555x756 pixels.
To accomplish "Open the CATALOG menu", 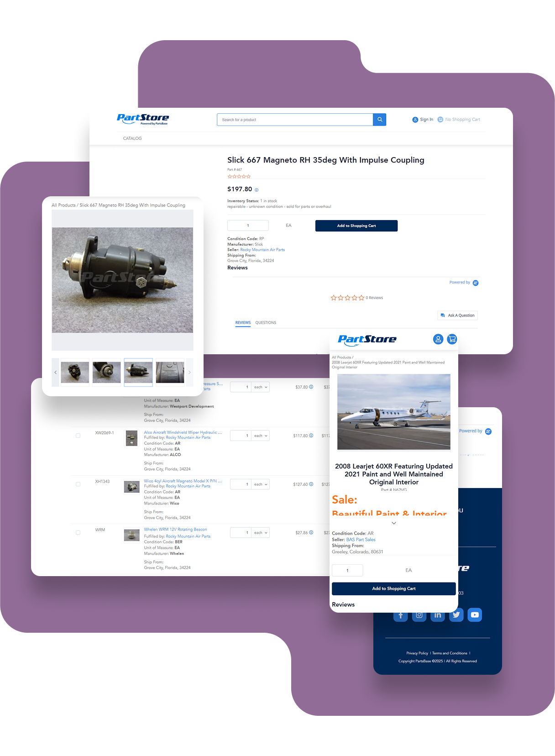I will [132, 138].
